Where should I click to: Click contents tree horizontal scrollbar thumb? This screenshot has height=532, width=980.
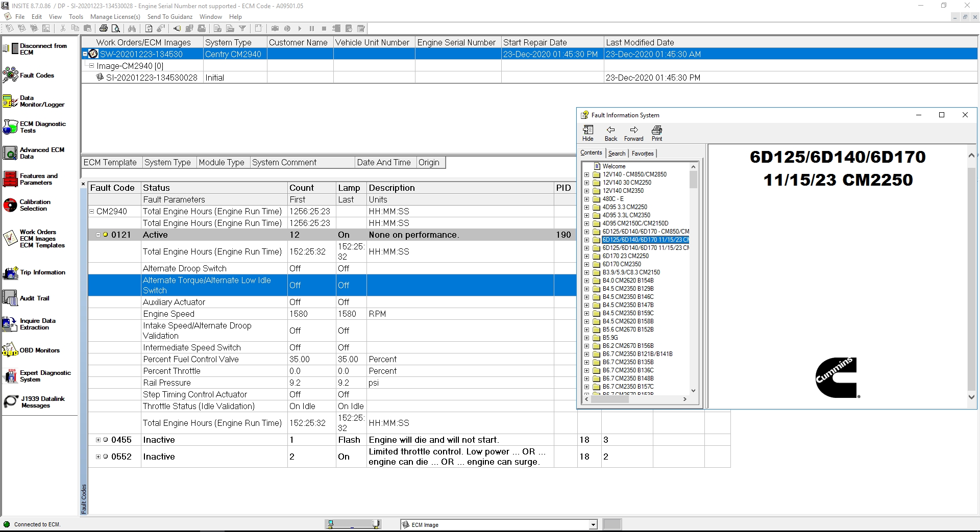point(610,399)
